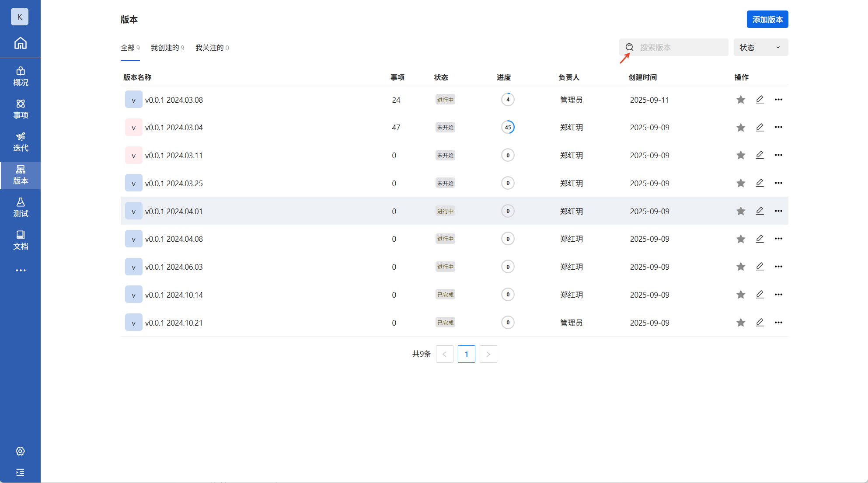The image size is (868, 483).
Task: Open 迭代 iteration in sidebar
Action: point(20,142)
